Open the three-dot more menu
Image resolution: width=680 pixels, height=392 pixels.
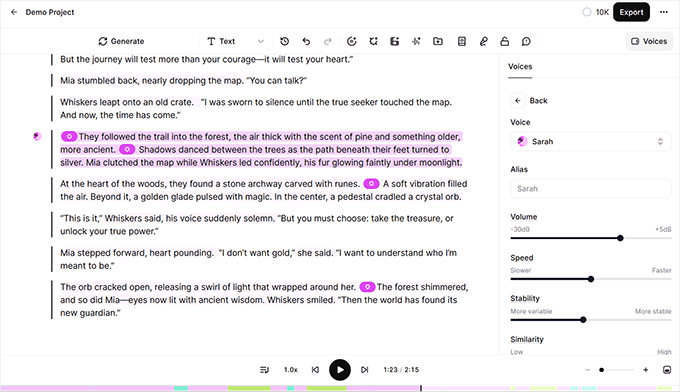pyautogui.click(x=664, y=12)
